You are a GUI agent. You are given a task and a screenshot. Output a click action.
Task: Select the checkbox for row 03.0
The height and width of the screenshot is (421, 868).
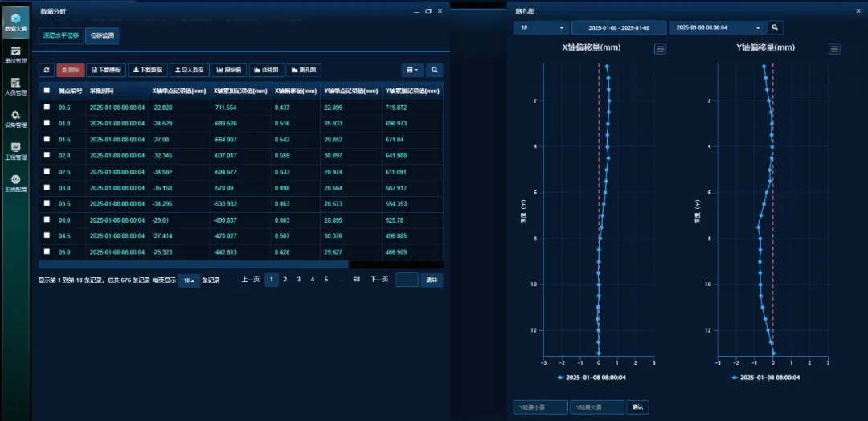point(47,187)
